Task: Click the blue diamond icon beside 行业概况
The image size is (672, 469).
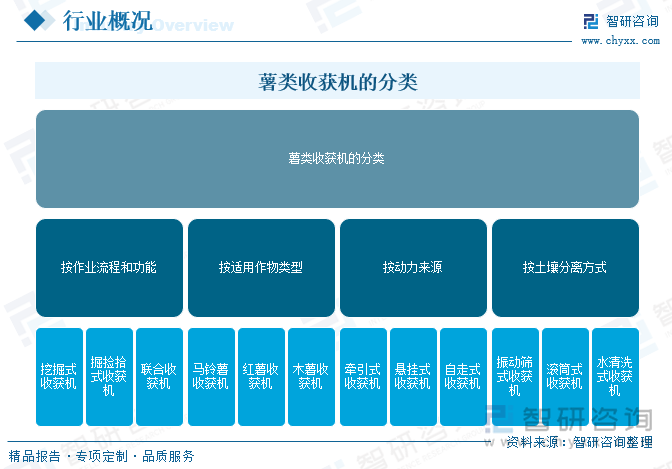Action: click(35, 20)
